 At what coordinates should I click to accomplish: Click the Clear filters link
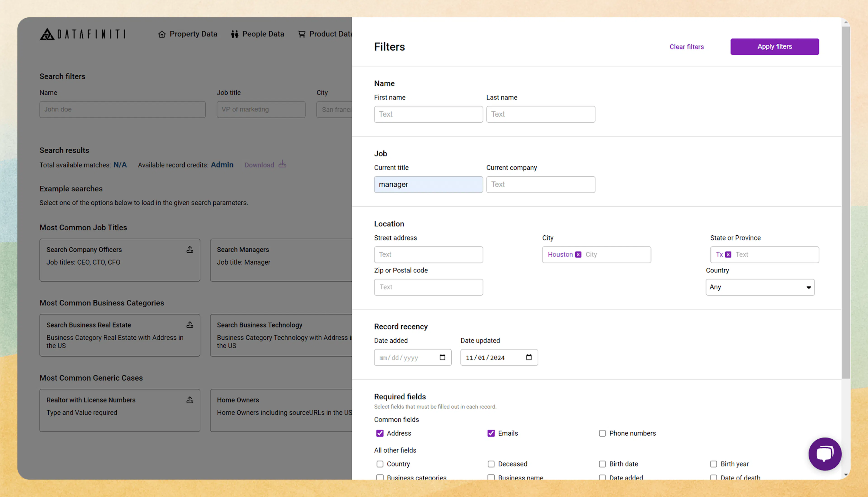(x=686, y=46)
